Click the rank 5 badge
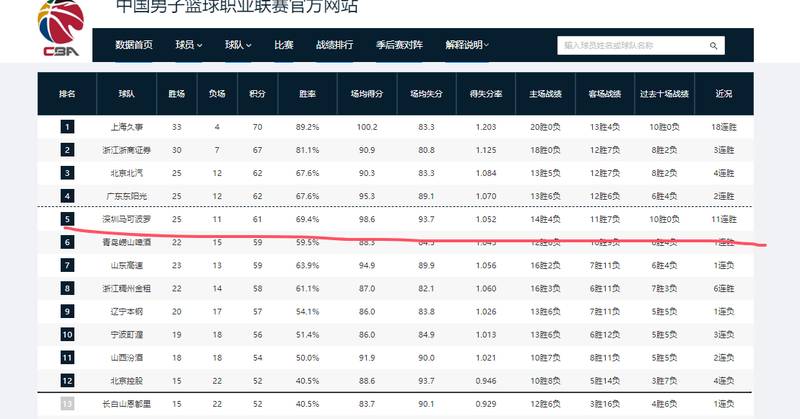This screenshot has height=419, width=800. [x=67, y=219]
